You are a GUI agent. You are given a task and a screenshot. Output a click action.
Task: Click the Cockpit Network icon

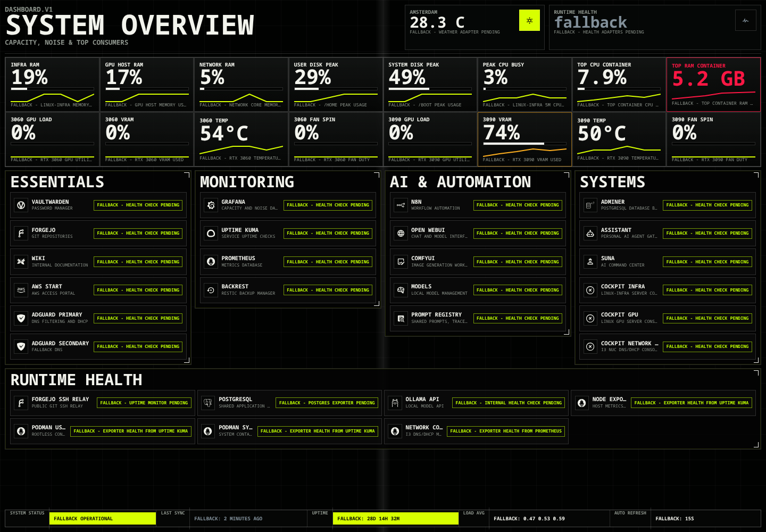pos(590,346)
